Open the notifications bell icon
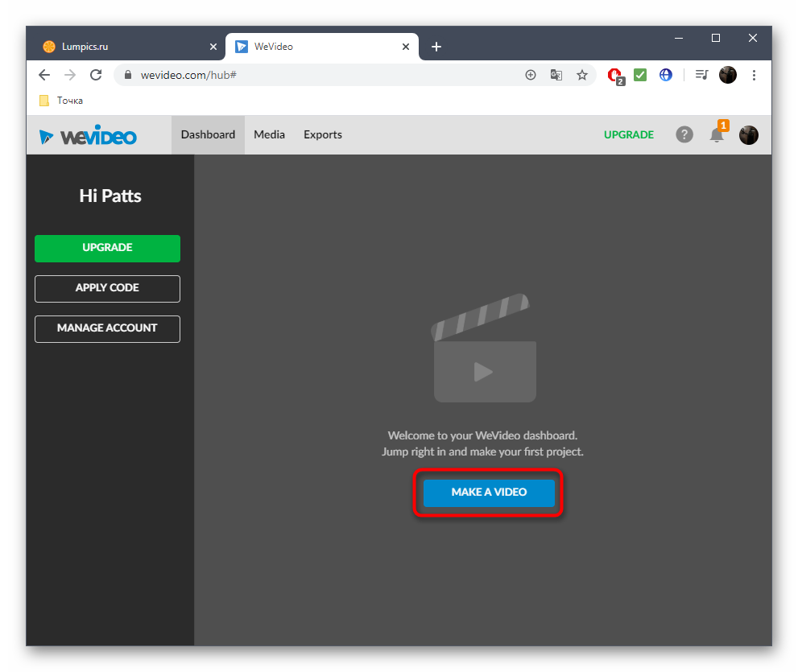This screenshot has height=672, width=798. [717, 135]
